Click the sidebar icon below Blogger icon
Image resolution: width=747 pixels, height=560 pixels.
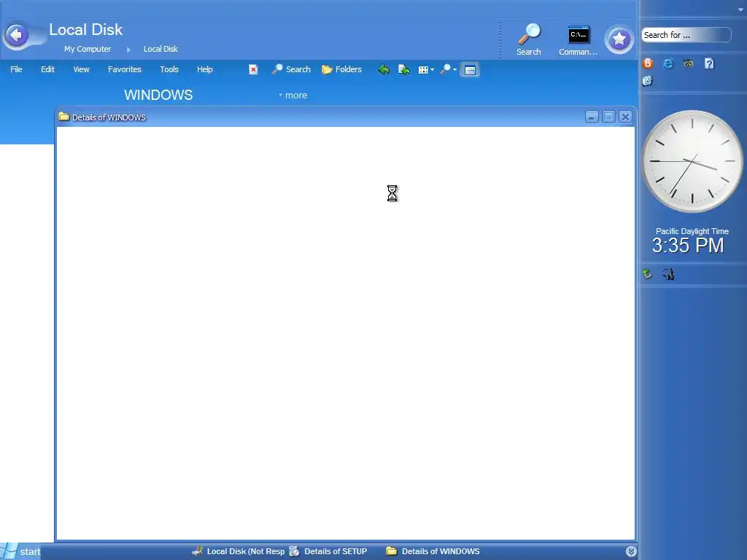pyautogui.click(x=648, y=81)
